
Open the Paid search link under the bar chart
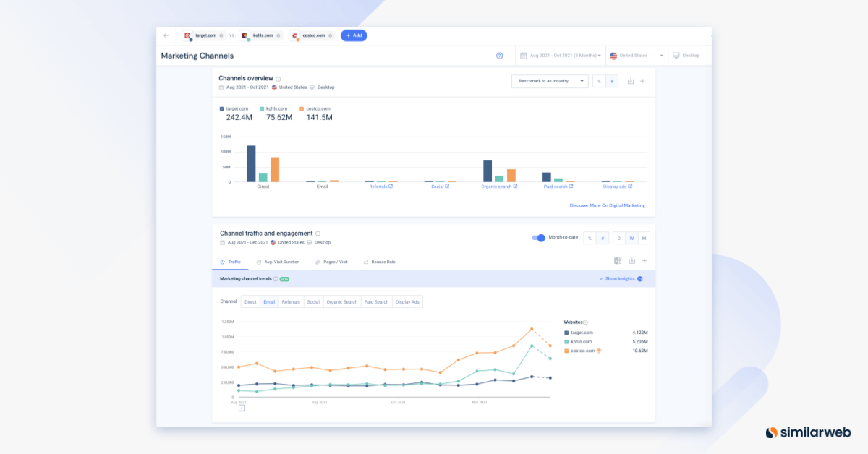pyautogui.click(x=556, y=187)
